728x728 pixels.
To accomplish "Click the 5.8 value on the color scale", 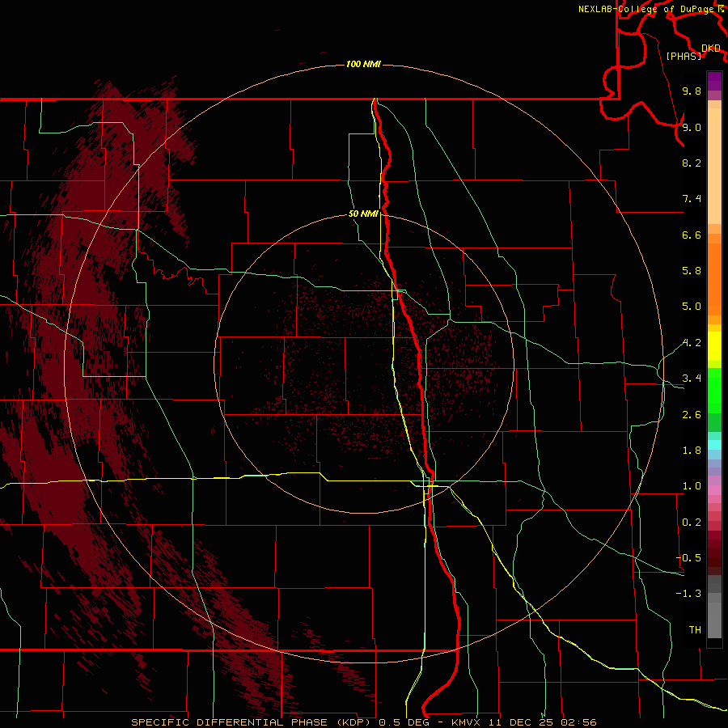I will click(692, 271).
